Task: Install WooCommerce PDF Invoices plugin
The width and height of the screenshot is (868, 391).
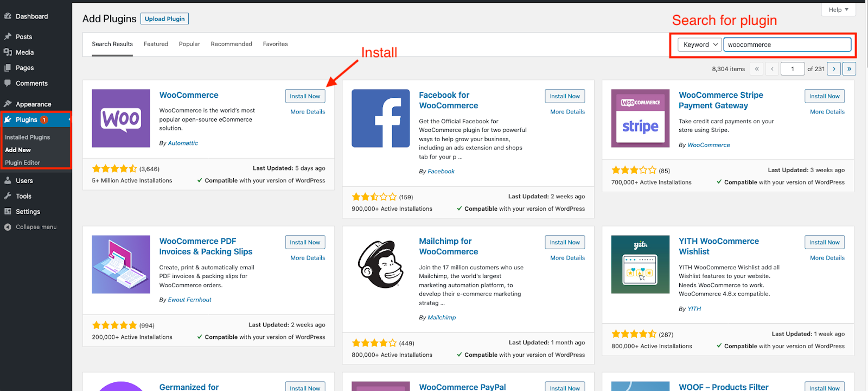Action: coord(305,242)
